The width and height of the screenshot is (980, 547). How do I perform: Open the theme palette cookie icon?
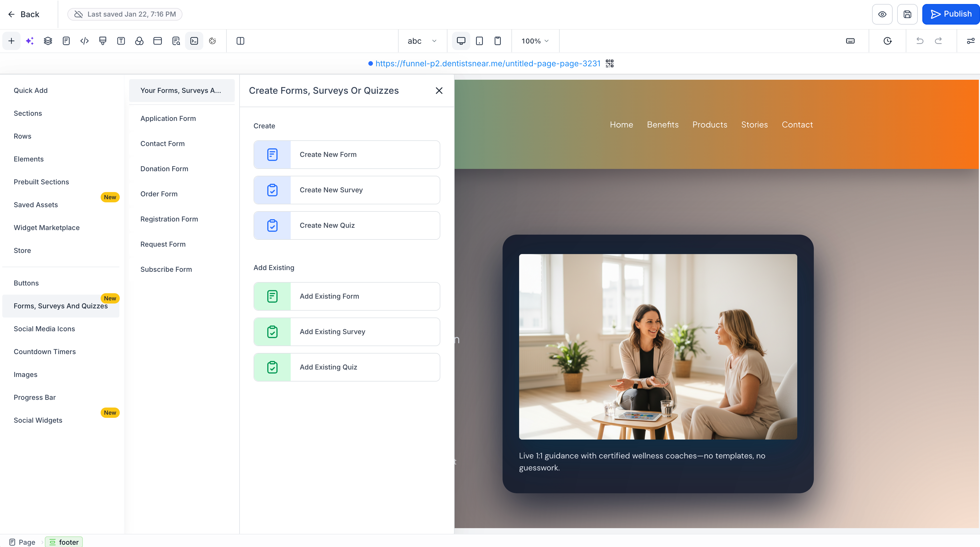212,41
